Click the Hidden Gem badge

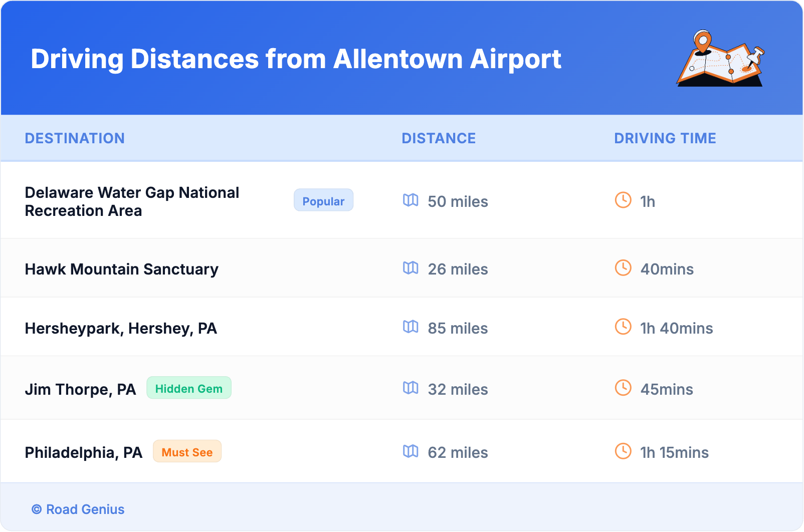pyautogui.click(x=188, y=388)
